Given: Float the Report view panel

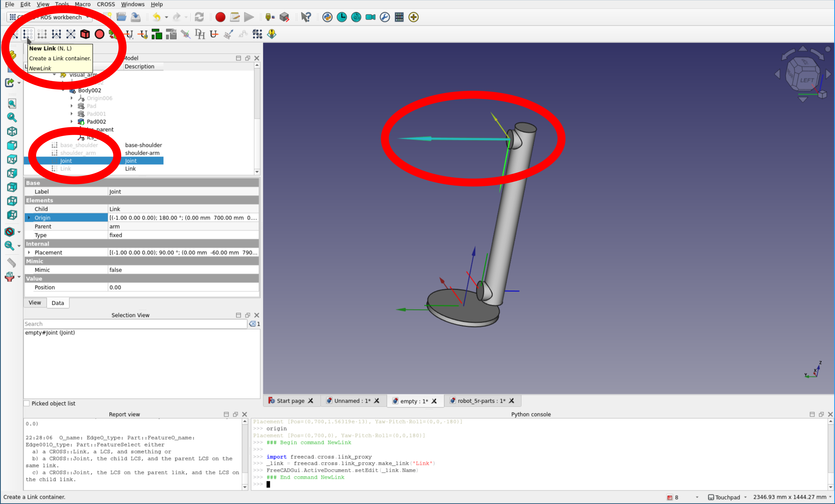Looking at the screenshot, I should (x=235, y=414).
